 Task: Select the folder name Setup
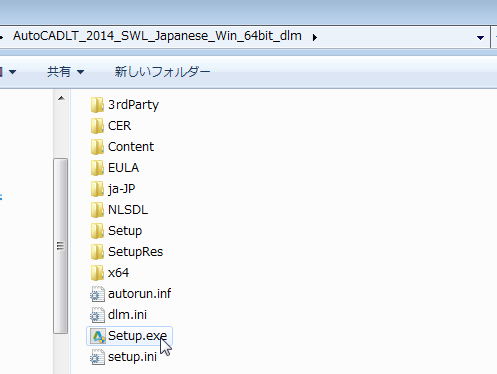125,231
